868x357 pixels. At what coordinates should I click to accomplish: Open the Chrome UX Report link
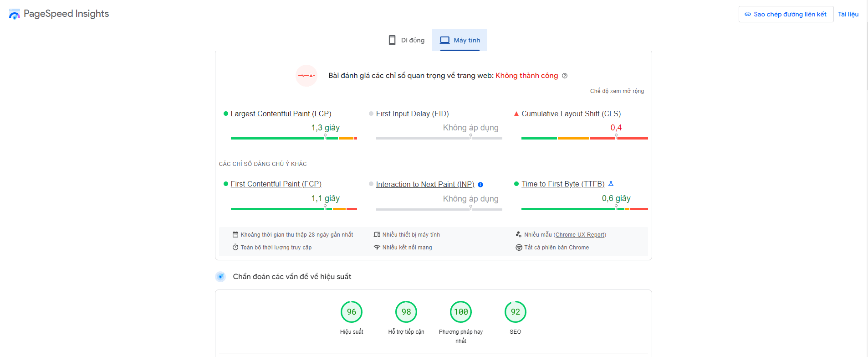[x=580, y=235]
